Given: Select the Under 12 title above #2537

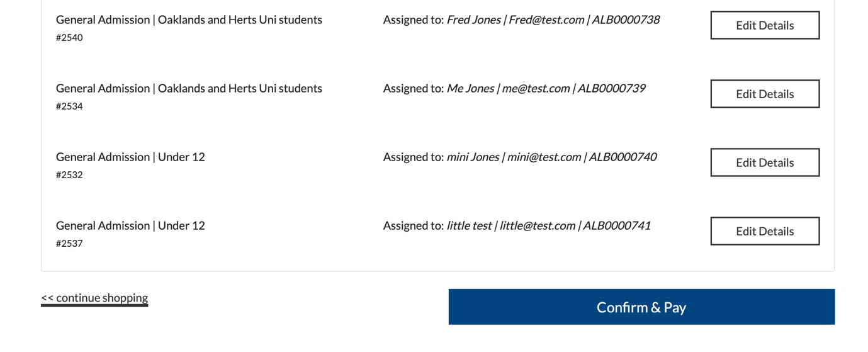Looking at the screenshot, I should click(x=130, y=225).
